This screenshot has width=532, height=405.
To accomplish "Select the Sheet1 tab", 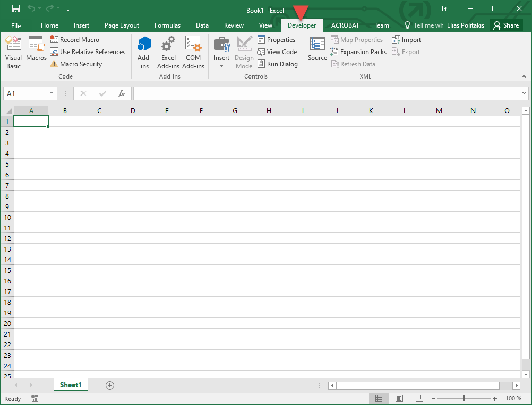I will tap(71, 385).
